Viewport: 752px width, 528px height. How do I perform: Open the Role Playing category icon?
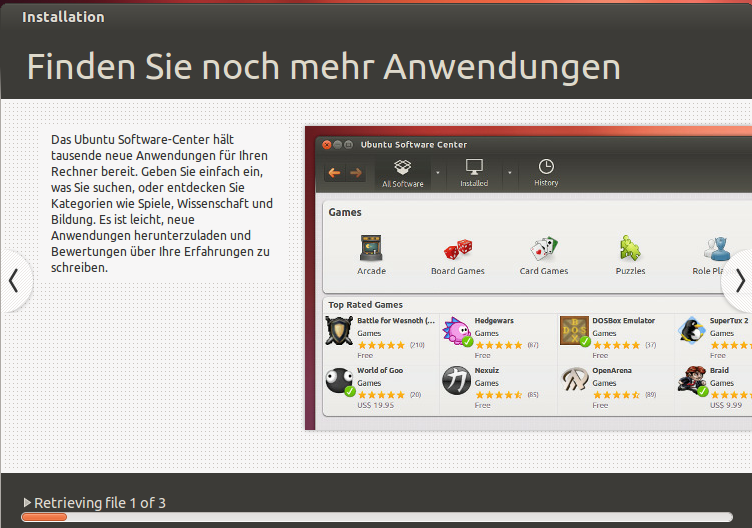(x=717, y=248)
